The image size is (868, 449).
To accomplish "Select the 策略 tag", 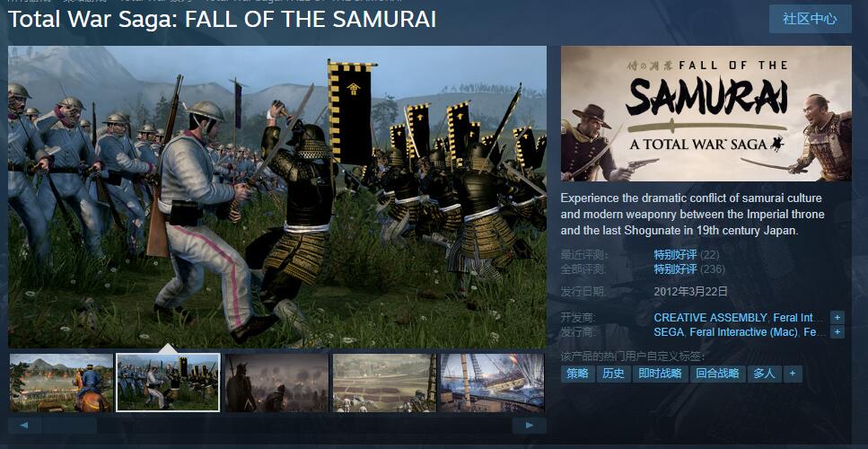I will click(577, 374).
